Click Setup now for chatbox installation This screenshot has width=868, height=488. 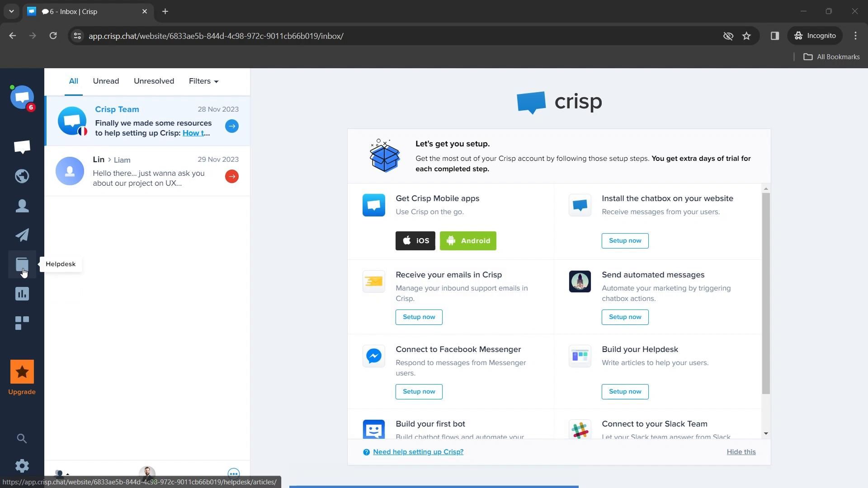coord(625,241)
